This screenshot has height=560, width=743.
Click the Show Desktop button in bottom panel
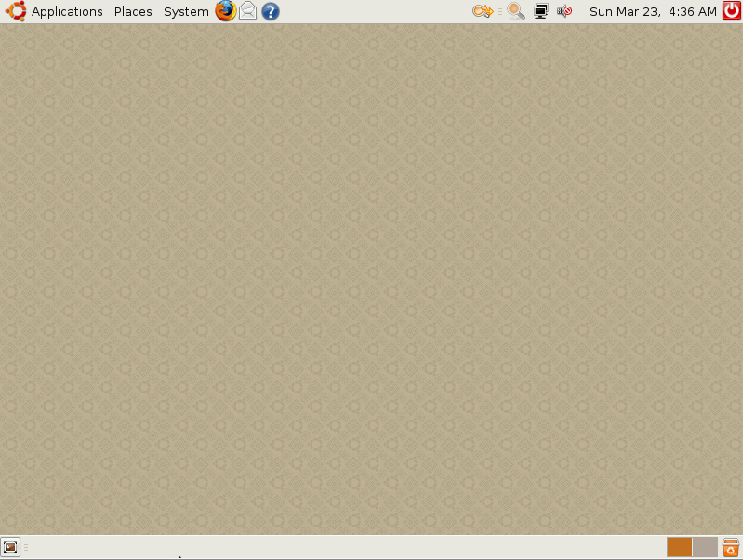pyautogui.click(x=10, y=548)
